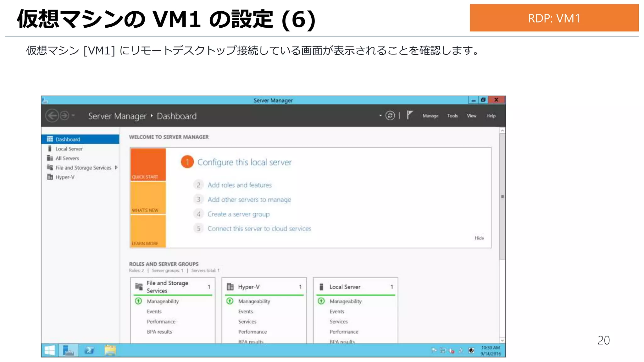Open Server Manager from the taskbar
644x362 pixels.
pyautogui.click(x=68, y=350)
